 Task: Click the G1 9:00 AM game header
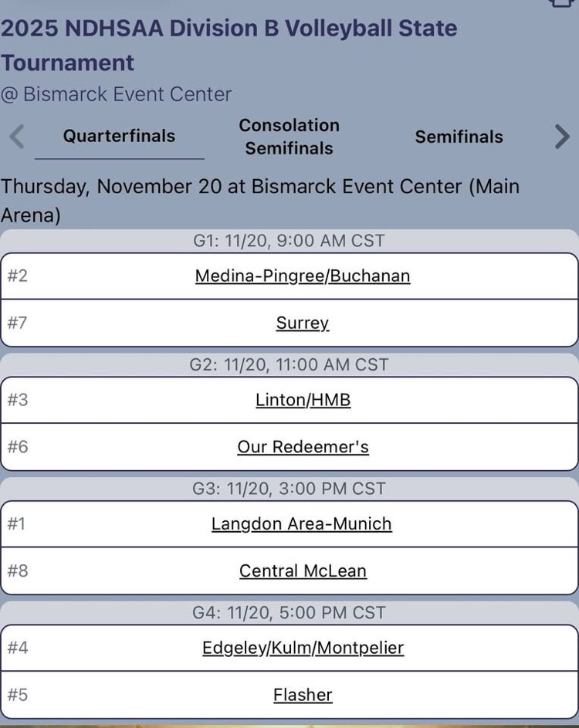(x=289, y=241)
